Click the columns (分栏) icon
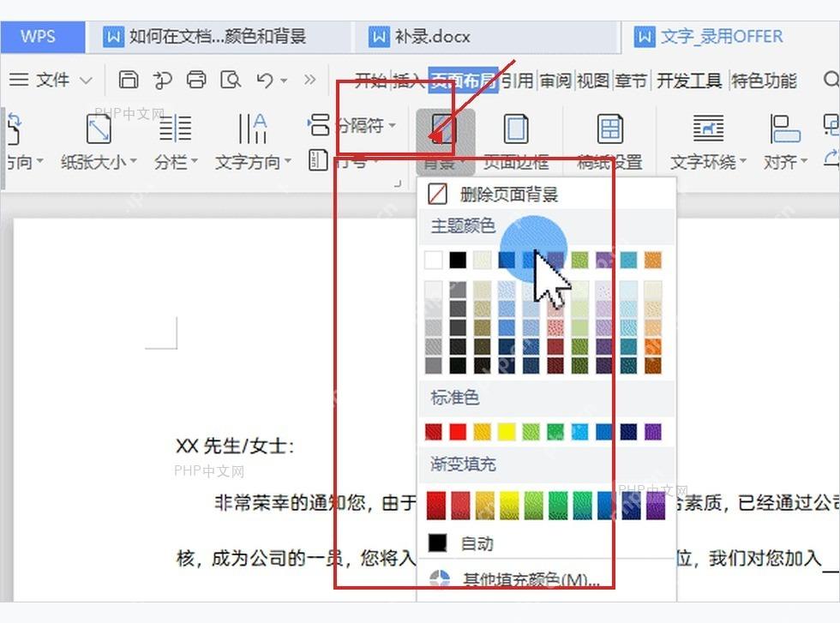The image size is (840, 623). pyautogui.click(x=175, y=129)
